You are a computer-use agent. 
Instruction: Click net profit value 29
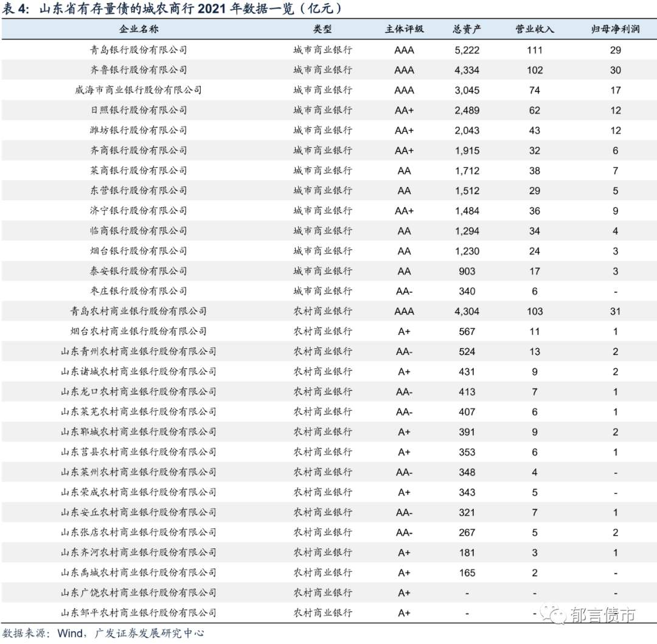tap(615, 51)
